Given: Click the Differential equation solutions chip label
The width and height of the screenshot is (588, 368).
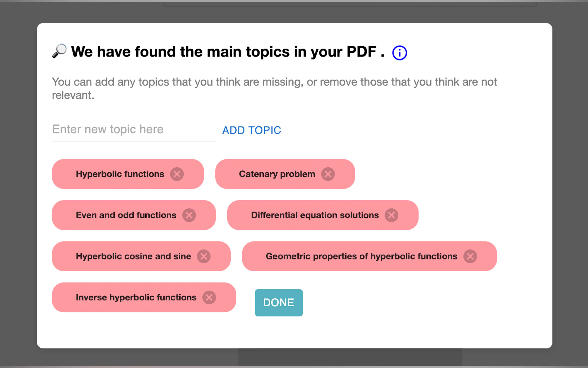Looking at the screenshot, I should (x=315, y=215).
